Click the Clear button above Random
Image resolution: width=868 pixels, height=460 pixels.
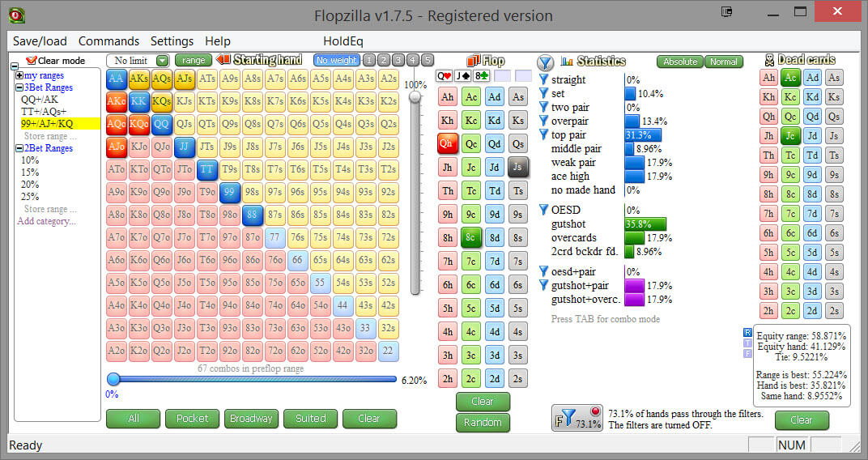click(483, 402)
